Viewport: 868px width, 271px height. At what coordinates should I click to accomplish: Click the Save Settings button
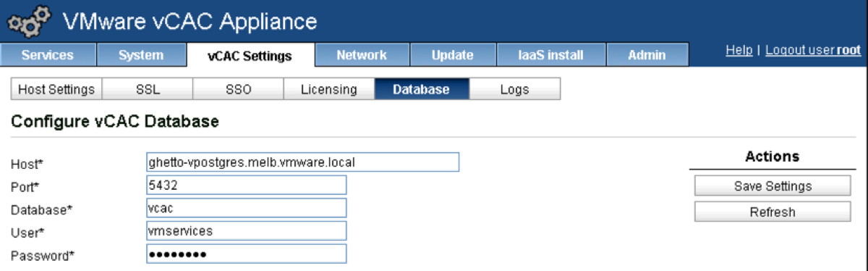click(773, 186)
